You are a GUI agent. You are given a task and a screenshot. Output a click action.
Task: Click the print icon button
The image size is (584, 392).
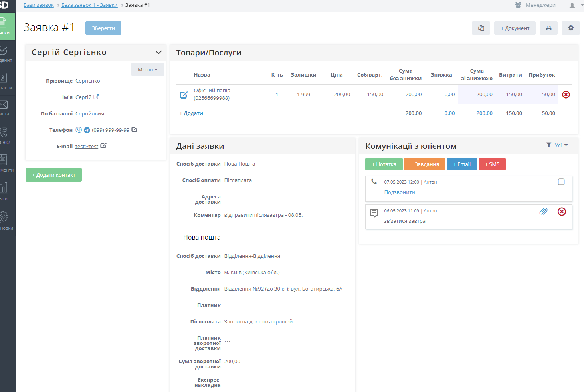pos(548,28)
